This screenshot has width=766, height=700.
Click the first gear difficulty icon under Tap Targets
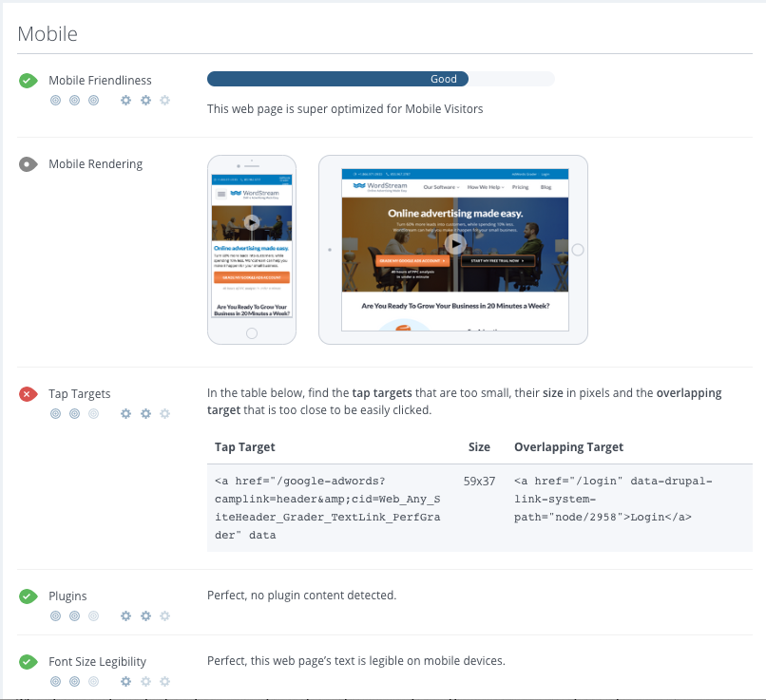pos(125,413)
